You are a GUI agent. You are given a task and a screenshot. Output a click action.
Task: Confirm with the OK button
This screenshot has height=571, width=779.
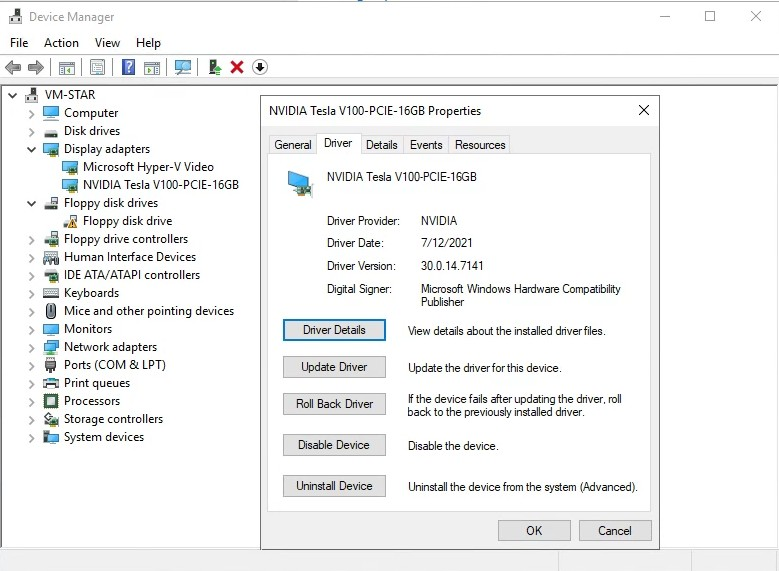click(x=534, y=530)
